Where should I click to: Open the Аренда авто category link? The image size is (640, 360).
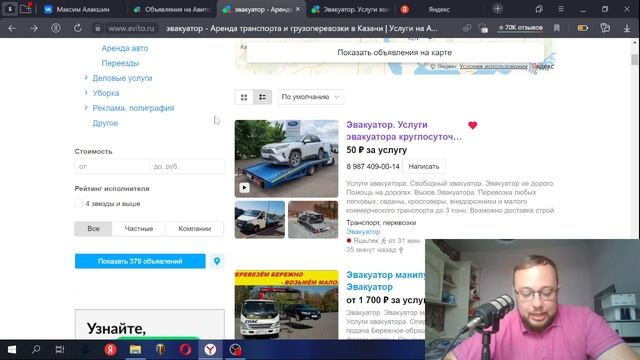(x=125, y=48)
